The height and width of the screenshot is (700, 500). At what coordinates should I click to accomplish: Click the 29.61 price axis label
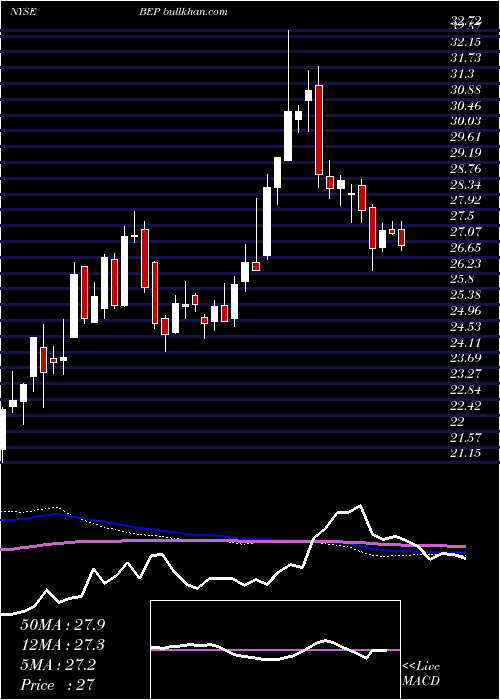(466, 137)
